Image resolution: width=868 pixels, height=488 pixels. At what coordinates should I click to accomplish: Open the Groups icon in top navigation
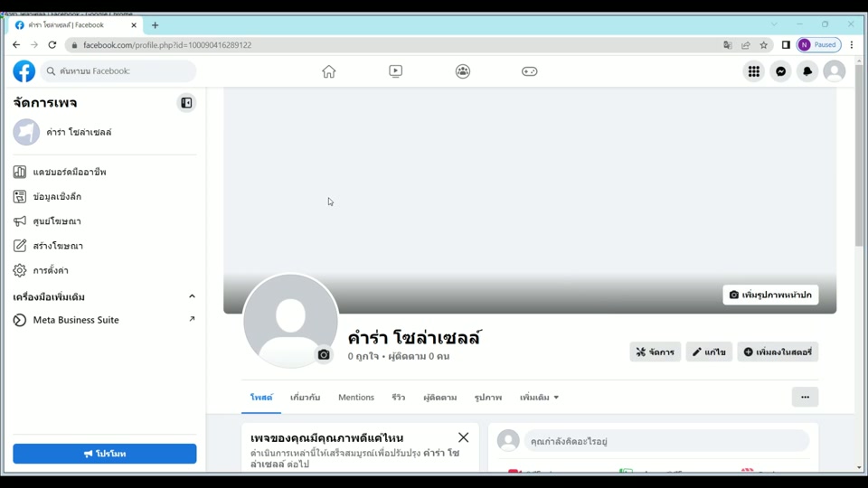coord(463,71)
